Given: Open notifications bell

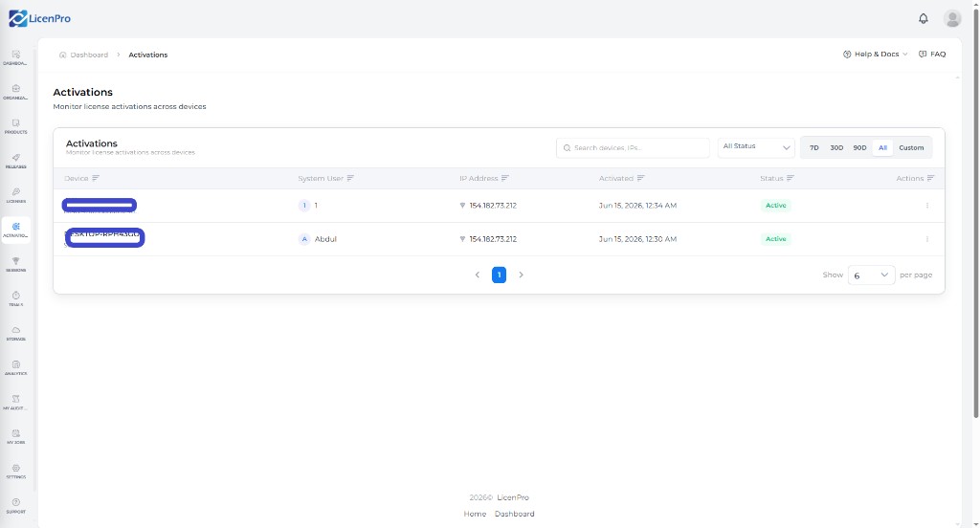Looking at the screenshot, I should pyautogui.click(x=924, y=19).
